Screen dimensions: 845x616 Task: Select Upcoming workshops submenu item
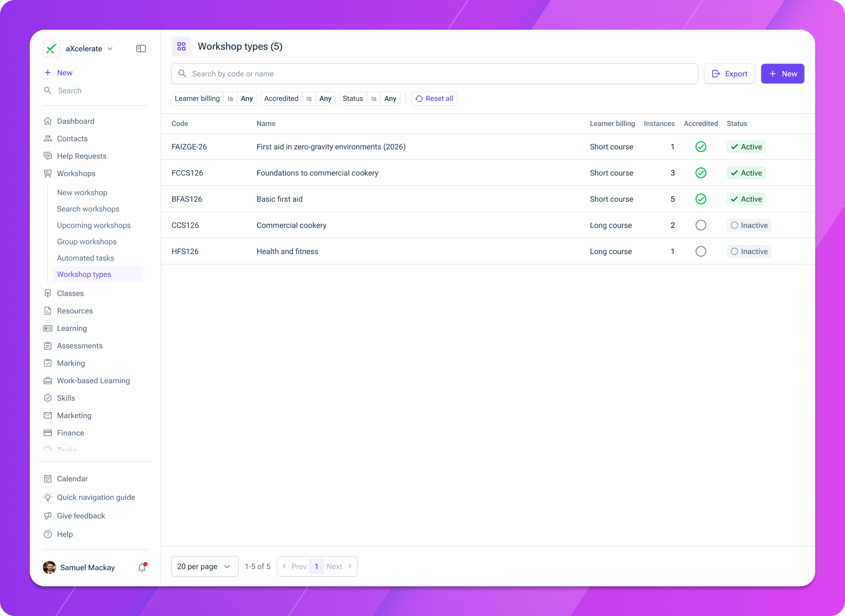[x=94, y=225]
